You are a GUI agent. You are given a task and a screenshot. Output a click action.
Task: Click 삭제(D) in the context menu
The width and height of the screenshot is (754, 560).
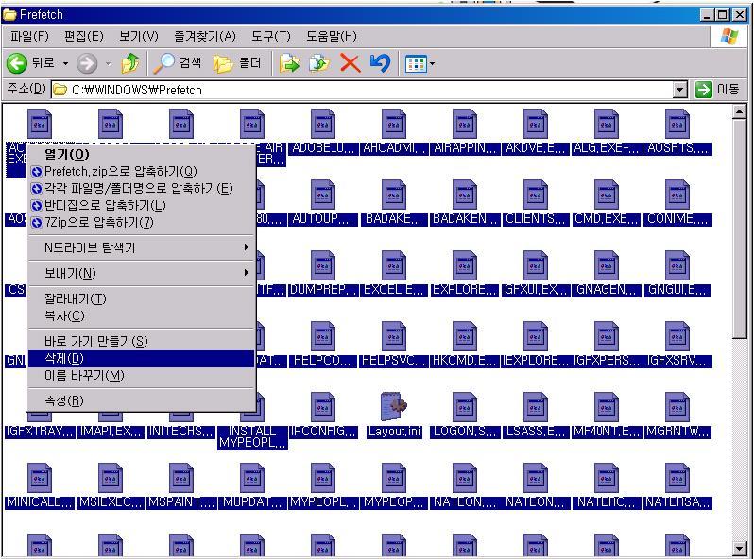141,359
